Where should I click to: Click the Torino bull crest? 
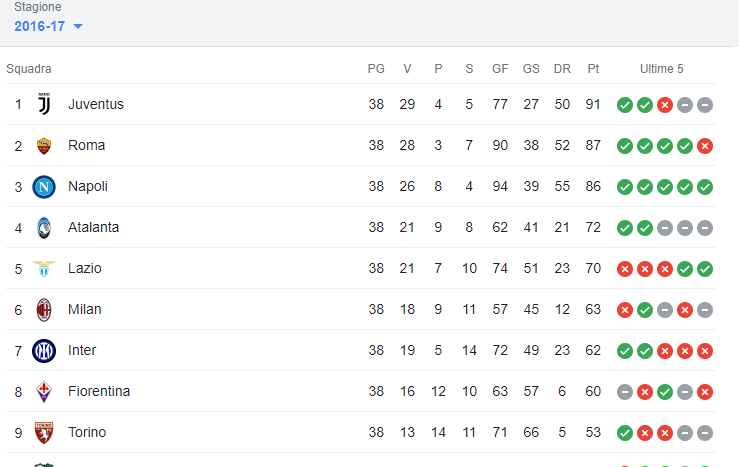point(44,433)
